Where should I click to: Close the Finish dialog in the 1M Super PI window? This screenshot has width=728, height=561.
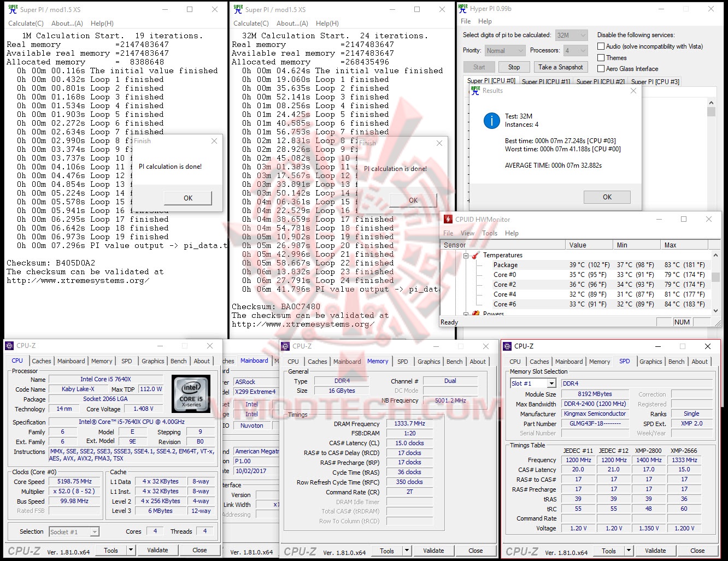pyautogui.click(x=214, y=141)
